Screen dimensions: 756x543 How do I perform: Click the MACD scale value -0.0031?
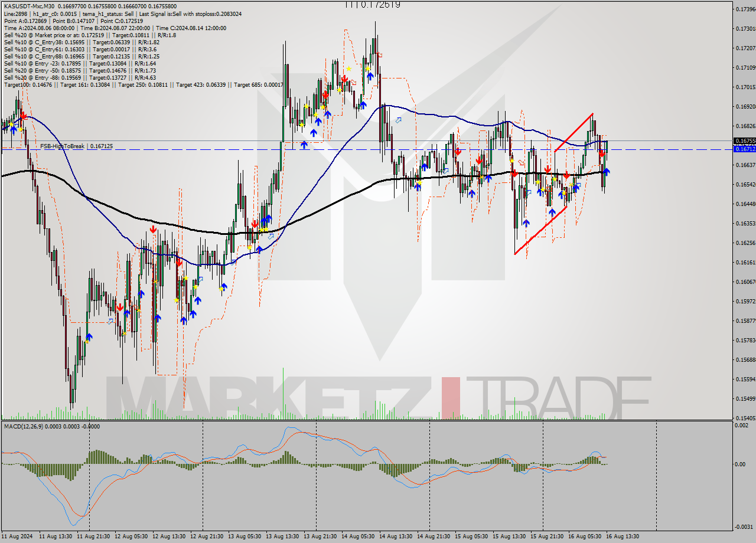pyautogui.click(x=742, y=526)
